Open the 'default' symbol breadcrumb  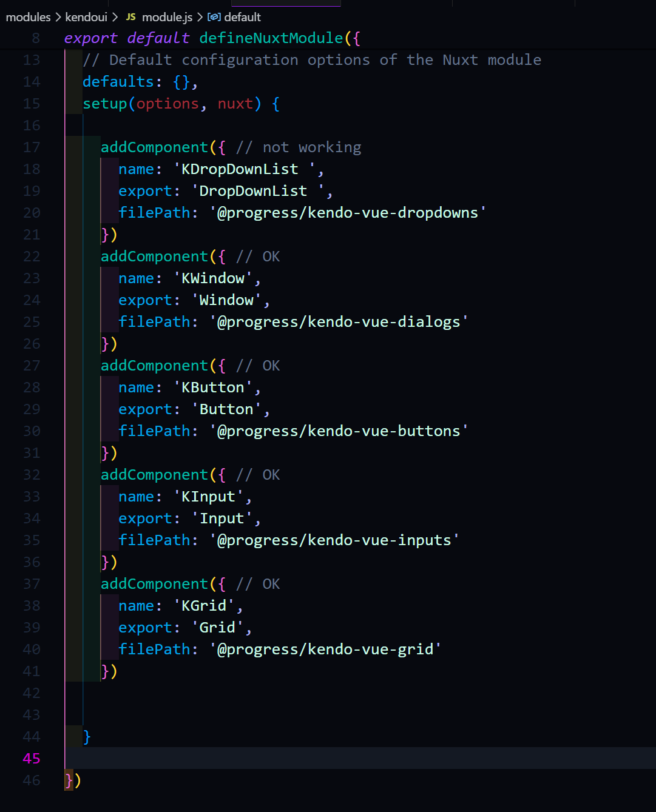click(242, 17)
